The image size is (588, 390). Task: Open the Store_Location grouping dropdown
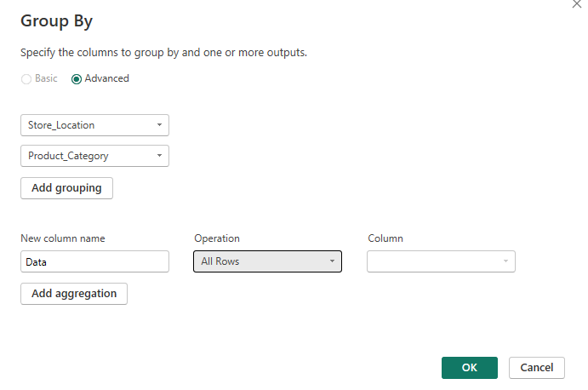[94, 125]
